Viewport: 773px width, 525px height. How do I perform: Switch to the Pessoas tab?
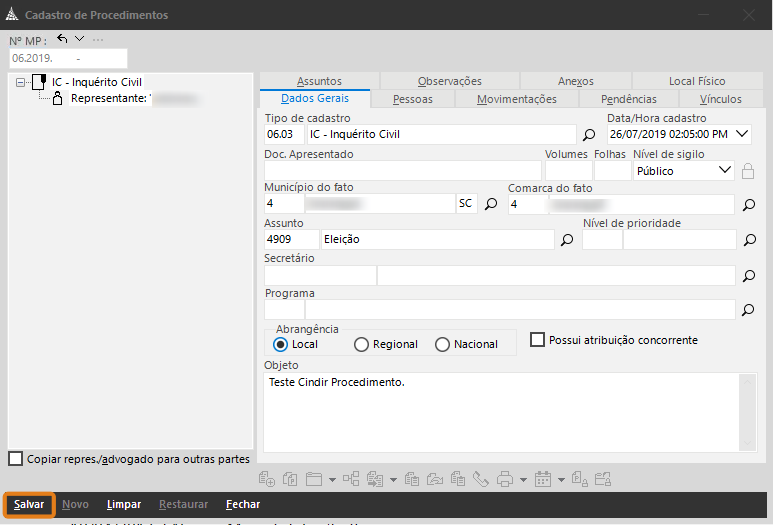[413, 99]
